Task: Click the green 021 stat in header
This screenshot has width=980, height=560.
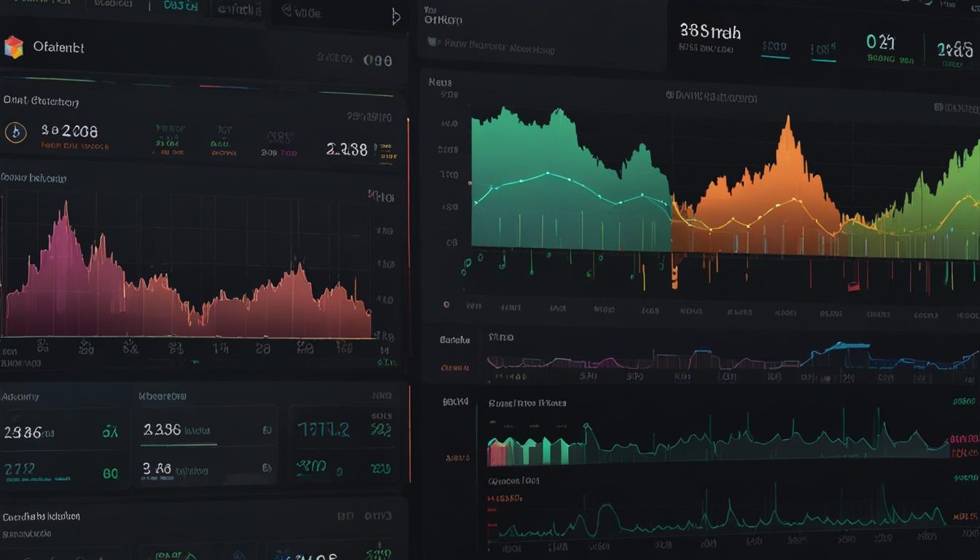Action: tap(881, 42)
